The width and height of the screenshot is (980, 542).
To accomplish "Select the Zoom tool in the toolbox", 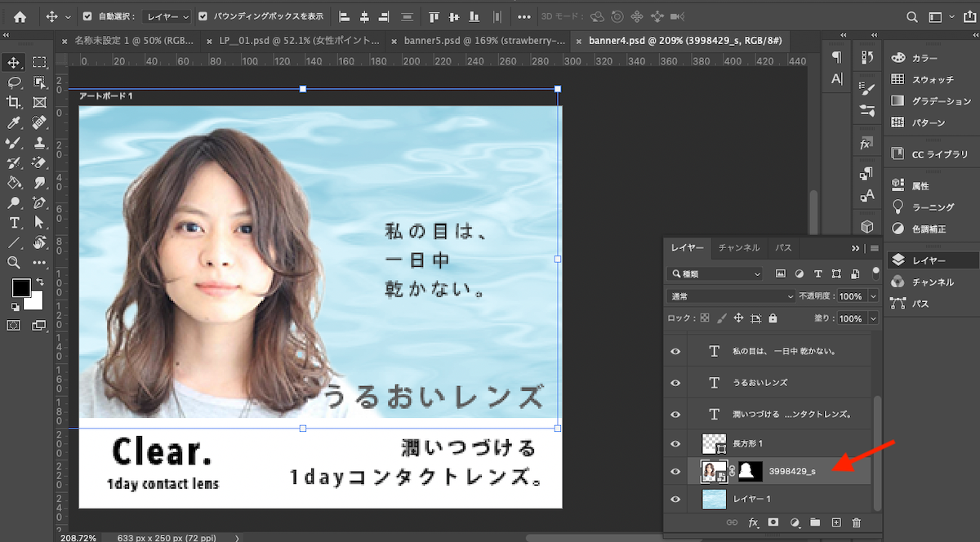I will pos(14,263).
